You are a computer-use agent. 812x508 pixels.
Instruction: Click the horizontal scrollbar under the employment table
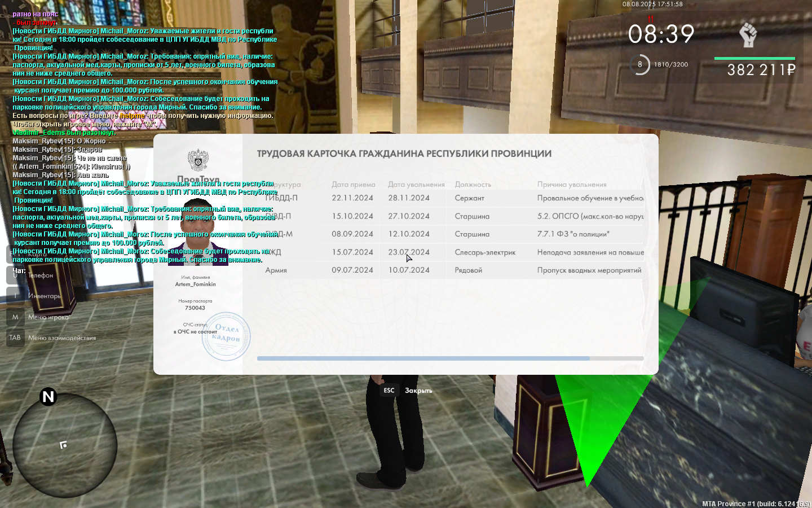click(x=450, y=358)
